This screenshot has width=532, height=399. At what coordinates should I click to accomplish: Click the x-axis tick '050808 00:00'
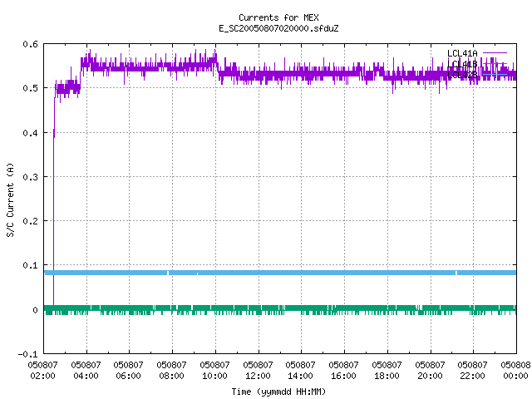(515, 370)
